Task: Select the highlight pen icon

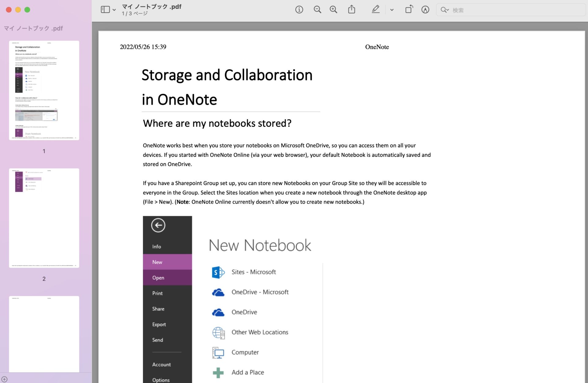Action: click(x=375, y=10)
